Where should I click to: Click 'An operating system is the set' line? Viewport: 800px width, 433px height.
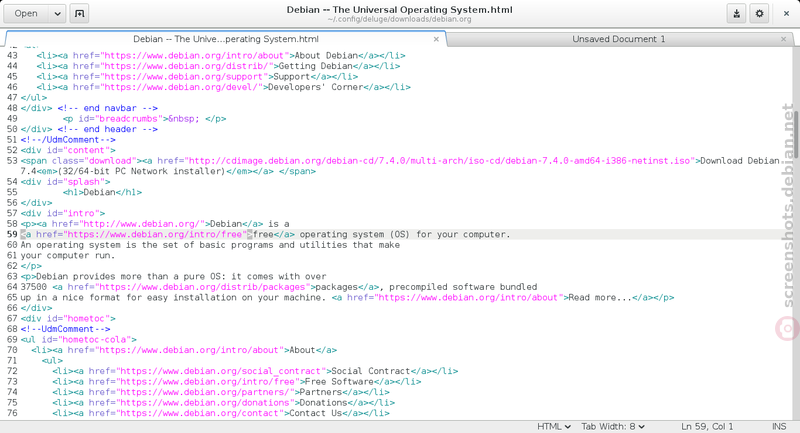coord(210,245)
